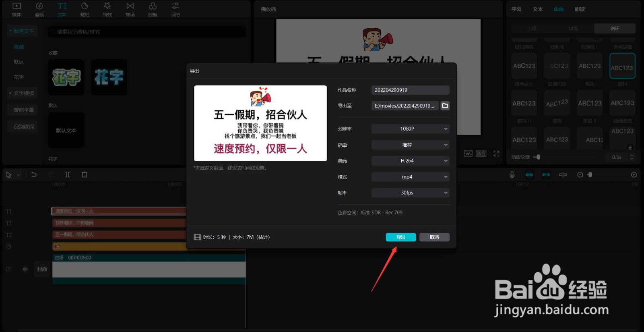This screenshot has width=644, height=332.
Task: Toggle the linkage icon in timeline toolbar
Action: click(x=546, y=174)
